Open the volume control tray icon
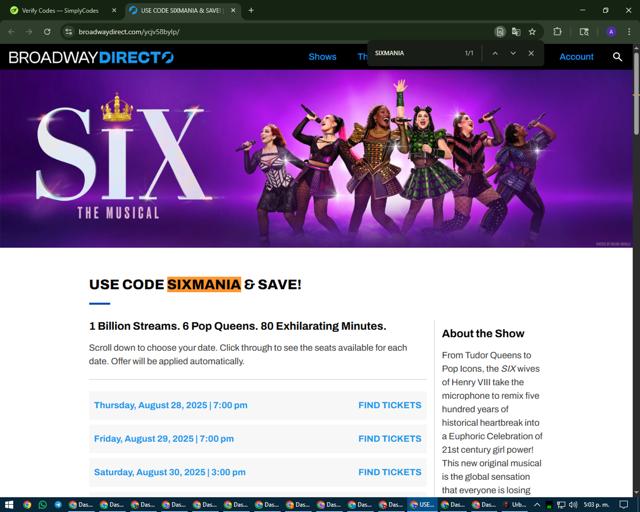 (573, 505)
